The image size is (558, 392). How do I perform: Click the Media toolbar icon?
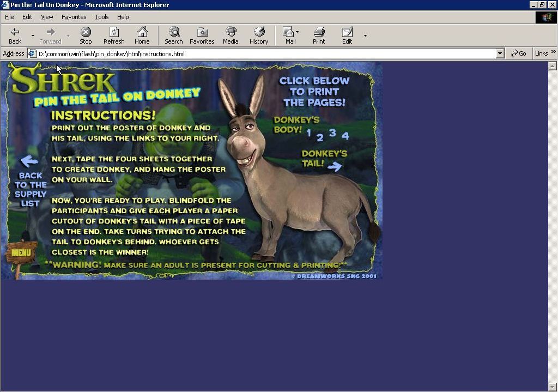231,34
